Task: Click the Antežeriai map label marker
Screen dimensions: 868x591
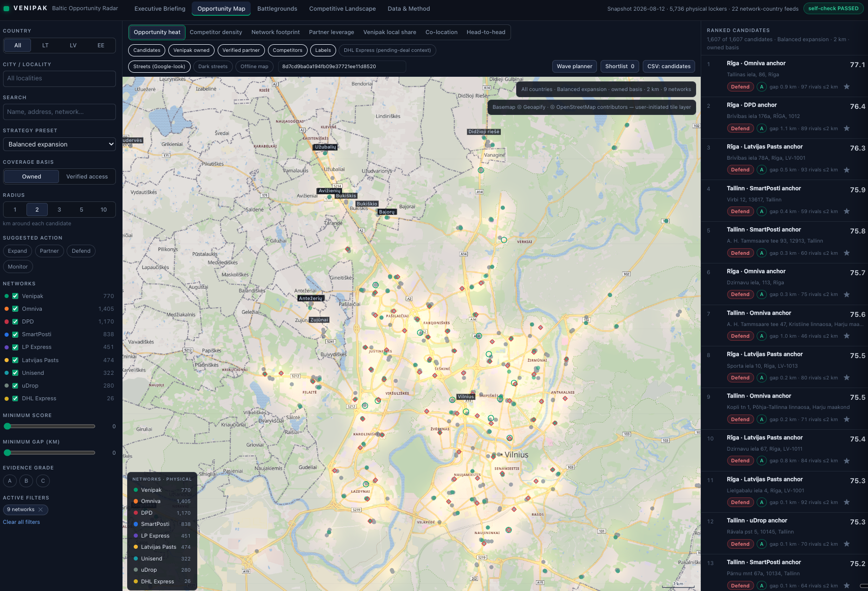Action: tap(311, 299)
